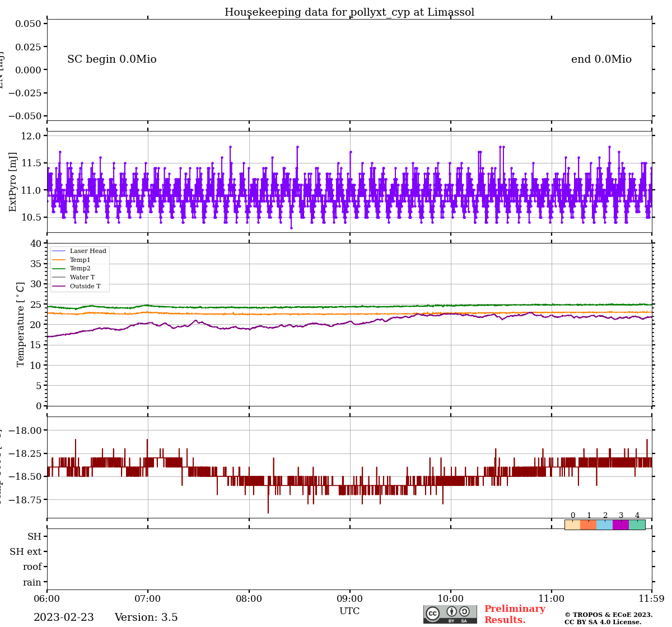This screenshot has height=627, width=672.
Task: Click the 10:00 time axis tick label
Action: [x=451, y=598]
